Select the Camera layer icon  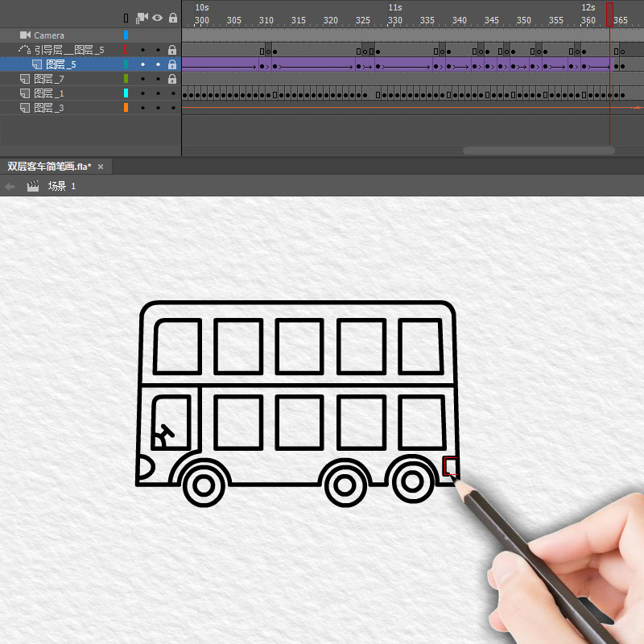point(25,35)
